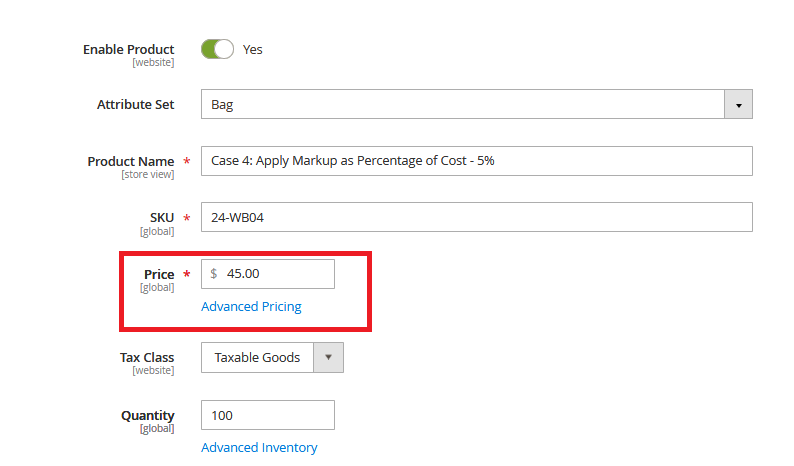Click the Tax Class dropdown arrow
This screenshot has width=794, height=466.
coord(329,357)
